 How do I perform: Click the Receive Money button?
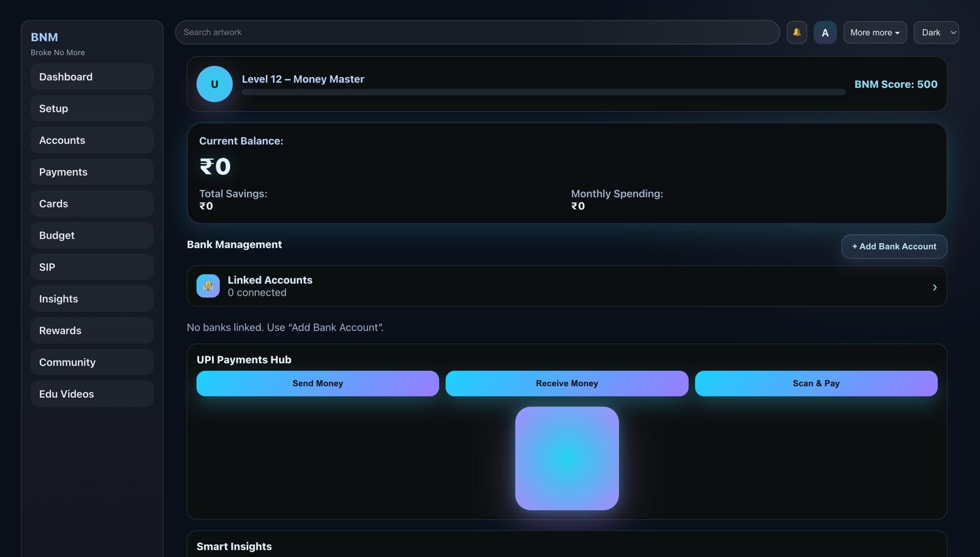(x=567, y=383)
